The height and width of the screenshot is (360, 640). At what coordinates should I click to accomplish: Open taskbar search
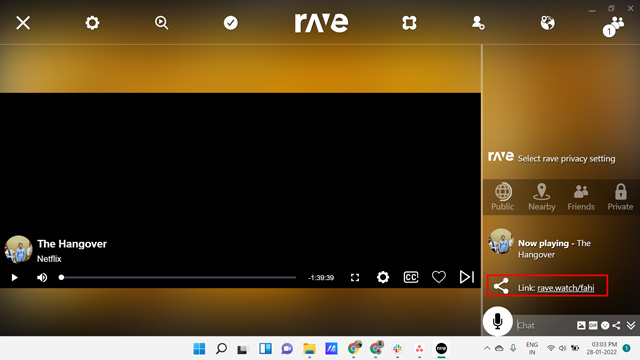click(221, 349)
